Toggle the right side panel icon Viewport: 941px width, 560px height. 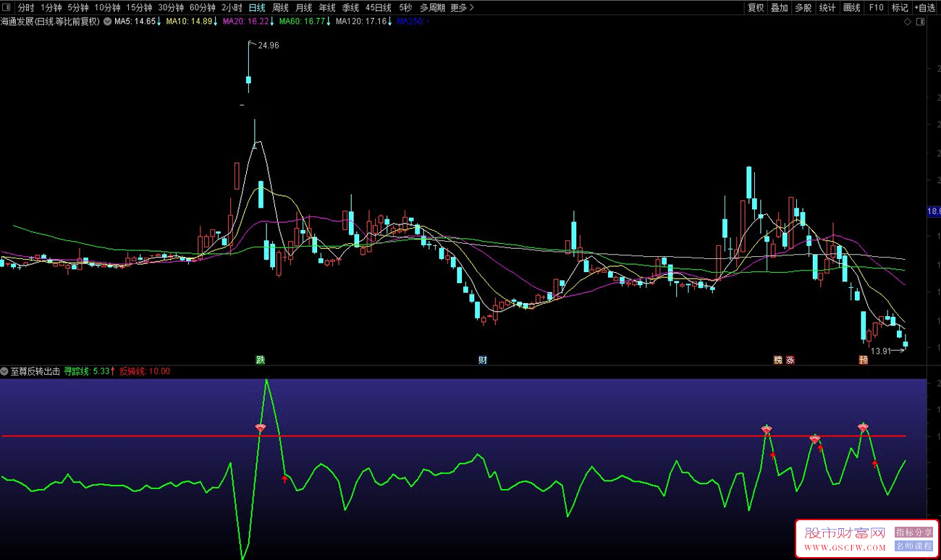coord(920,22)
